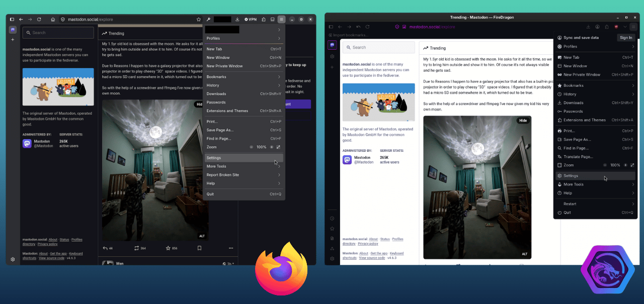Image resolution: width=644 pixels, height=304 pixels.
Task: Close hamburger menu in left Firefox window
Action: point(281,19)
